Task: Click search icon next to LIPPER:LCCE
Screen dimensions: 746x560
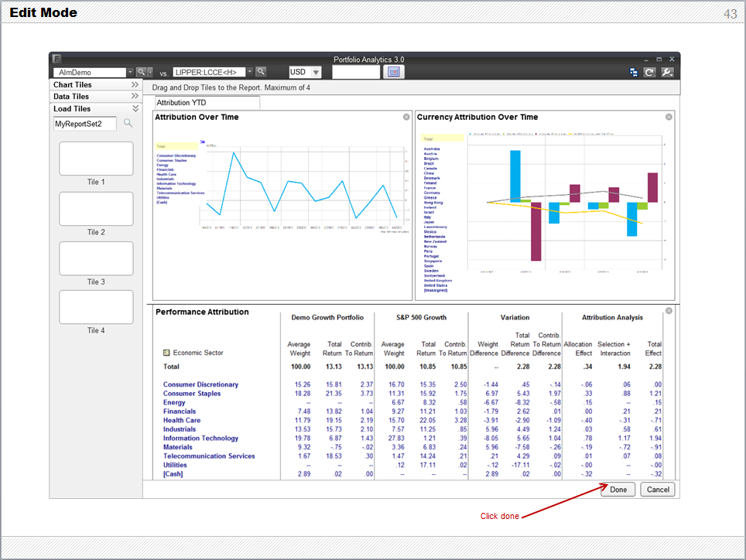Action: coord(261,72)
